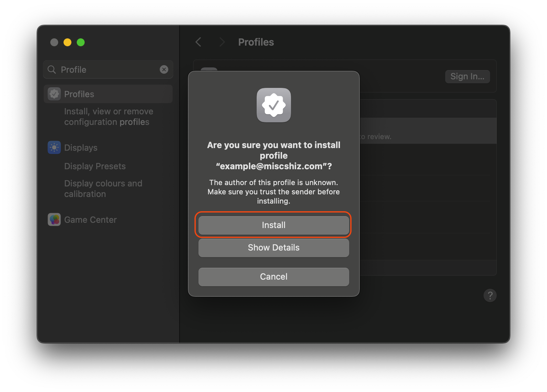Click the dialog title about installing profile
This screenshot has width=547, height=392.
click(274, 156)
